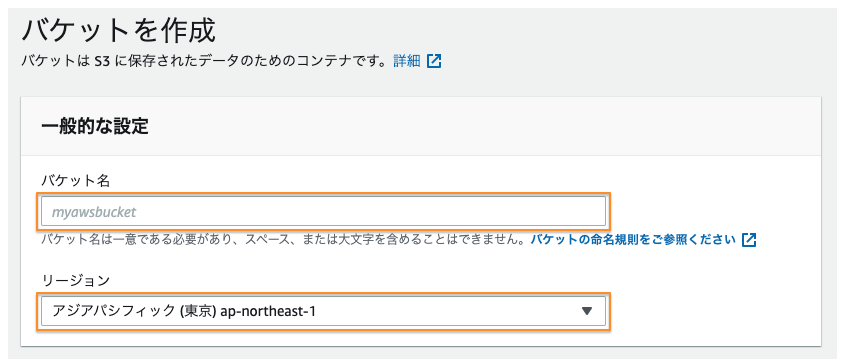The image size is (844, 364).
Task: Click external-link icon beside 詳細
Action: pyautogui.click(x=434, y=61)
